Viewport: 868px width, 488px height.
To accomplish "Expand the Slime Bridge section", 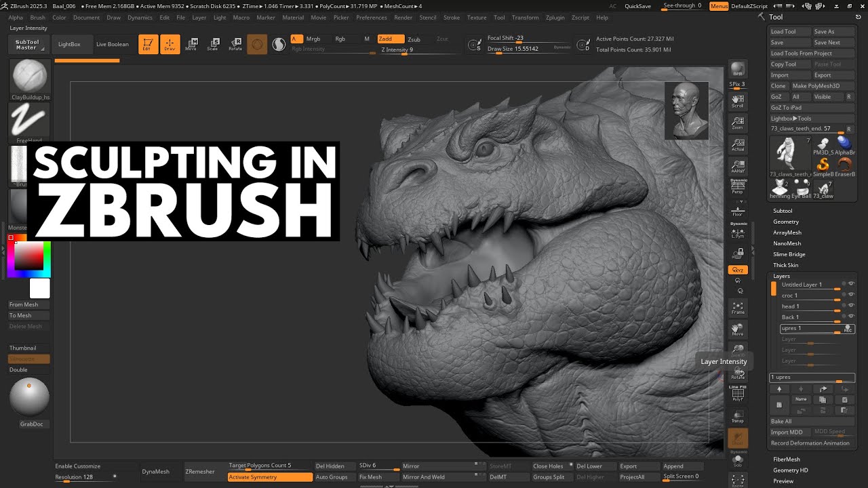I will (789, 254).
